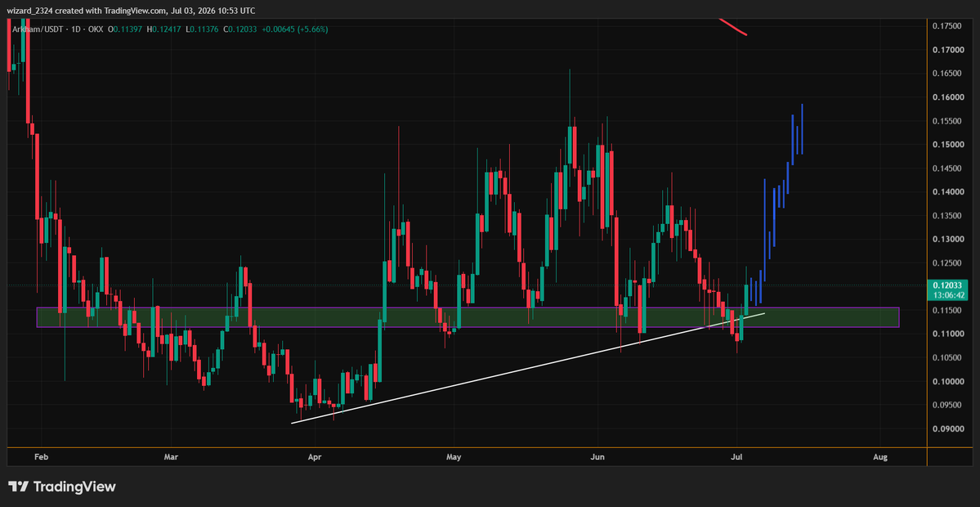Click the 0.09500 price axis label
Viewport: 980px width, 507px height.
946,405
